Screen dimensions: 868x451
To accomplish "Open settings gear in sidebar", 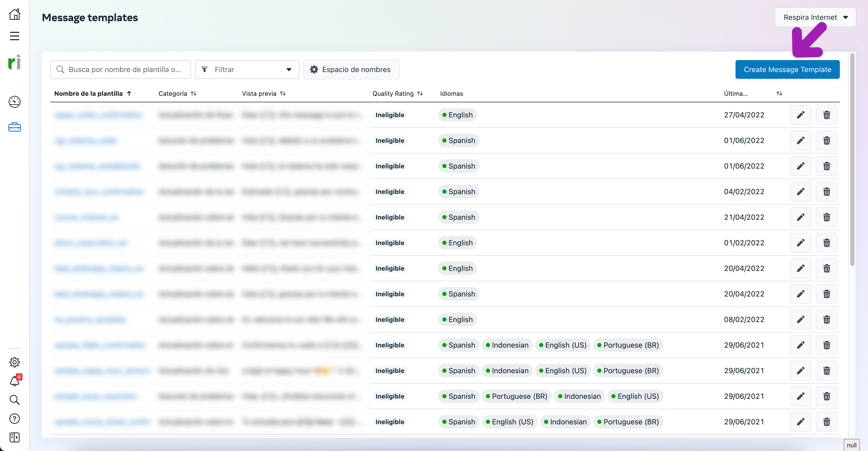I will [15, 362].
